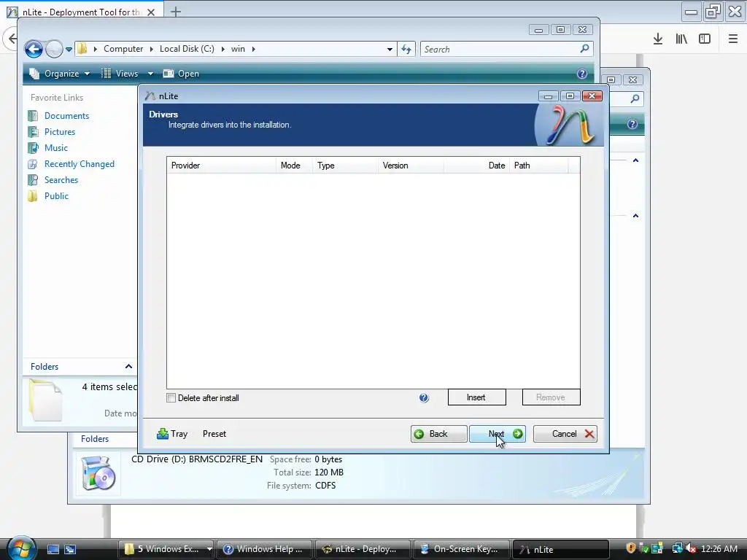The image size is (747, 560).
Task: Sort by Path column header
Action: pos(539,166)
